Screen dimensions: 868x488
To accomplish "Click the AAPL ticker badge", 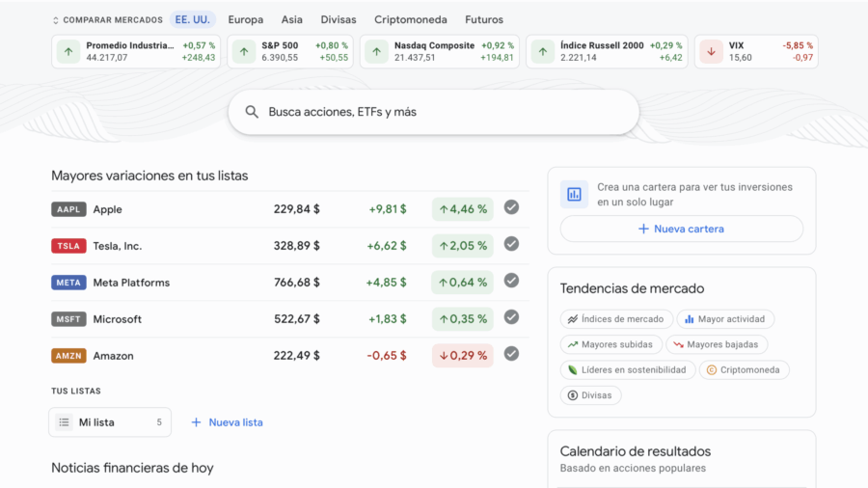I will 68,209.
